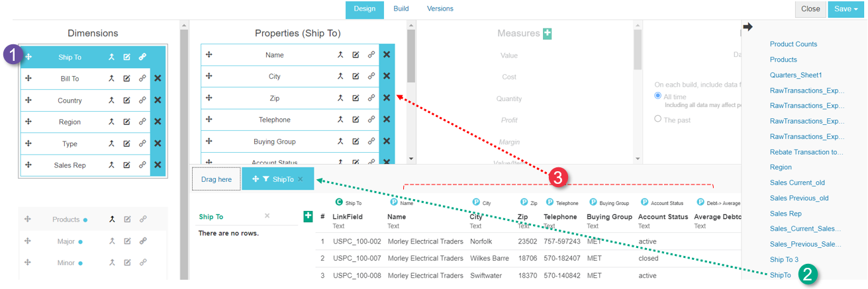Click the edit icon for Name property
The width and height of the screenshot is (868, 289).
click(356, 55)
